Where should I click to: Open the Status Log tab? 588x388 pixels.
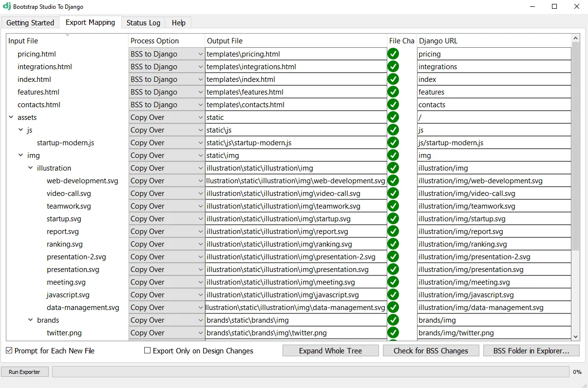pos(143,23)
